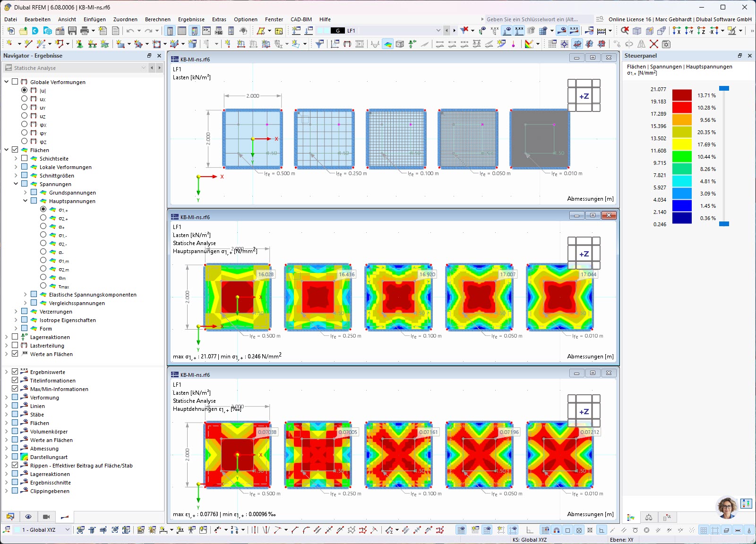756x544 pixels.
Task: Open the Berechnen menu
Action: click(158, 19)
